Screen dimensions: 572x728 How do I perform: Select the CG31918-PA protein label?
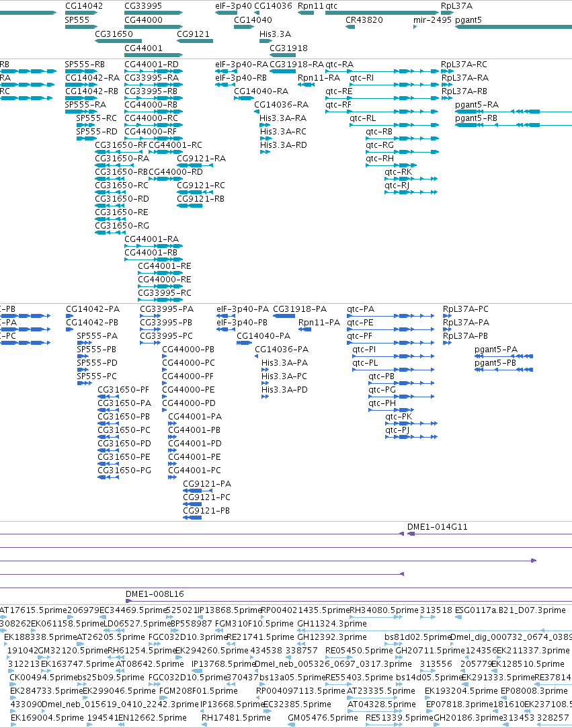pos(300,309)
